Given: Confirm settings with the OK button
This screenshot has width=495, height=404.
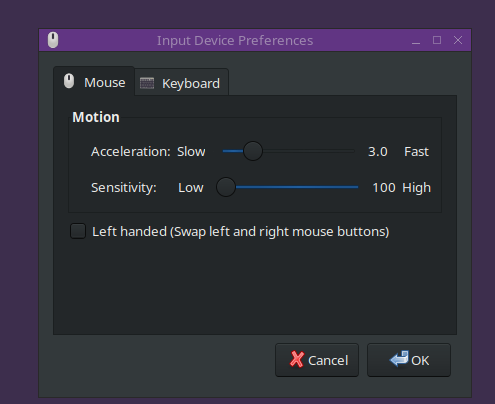Looking at the screenshot, I should (409, 360).
